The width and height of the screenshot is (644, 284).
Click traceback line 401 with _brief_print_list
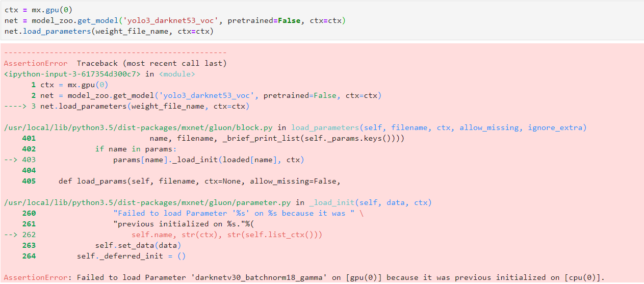[x=213, y=138]
